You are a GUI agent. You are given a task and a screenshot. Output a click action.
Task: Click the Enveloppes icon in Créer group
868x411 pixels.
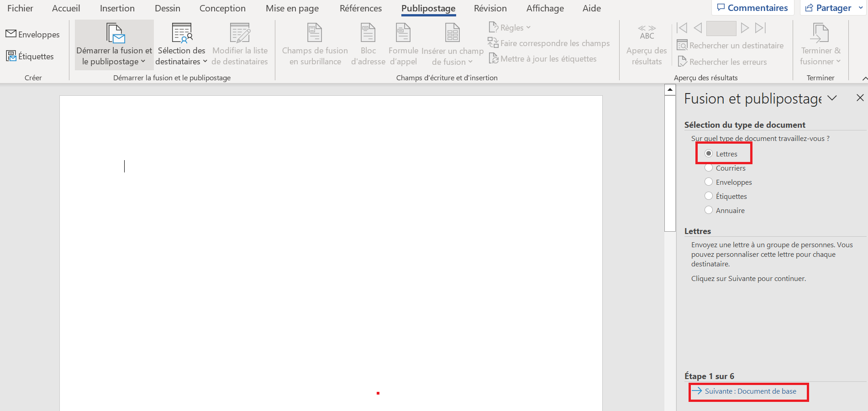(x=11, y=34)
